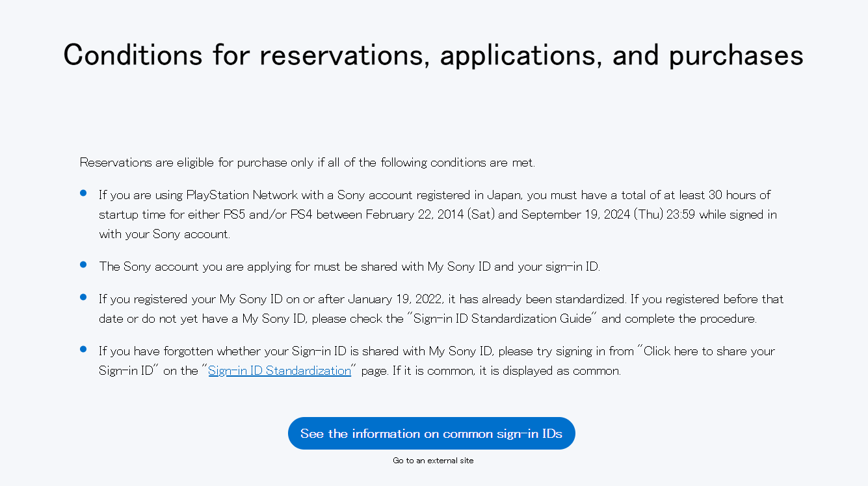
Task: Click the "Conditions for reservations, applications, and purchases" heading
Action: coord(434,55)
